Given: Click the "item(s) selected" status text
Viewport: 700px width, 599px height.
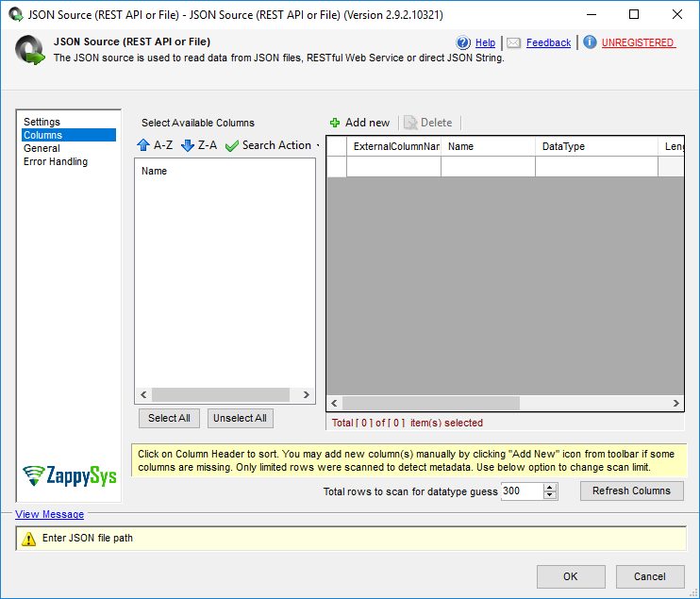Looking at the screenshot, I should pyautogui.click(x=446, y=423).
